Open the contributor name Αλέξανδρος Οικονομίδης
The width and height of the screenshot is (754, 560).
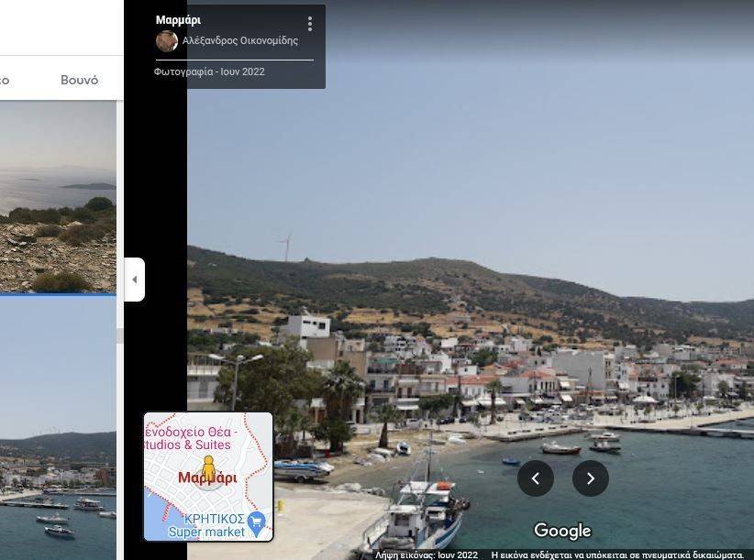(x=240, y=40)
